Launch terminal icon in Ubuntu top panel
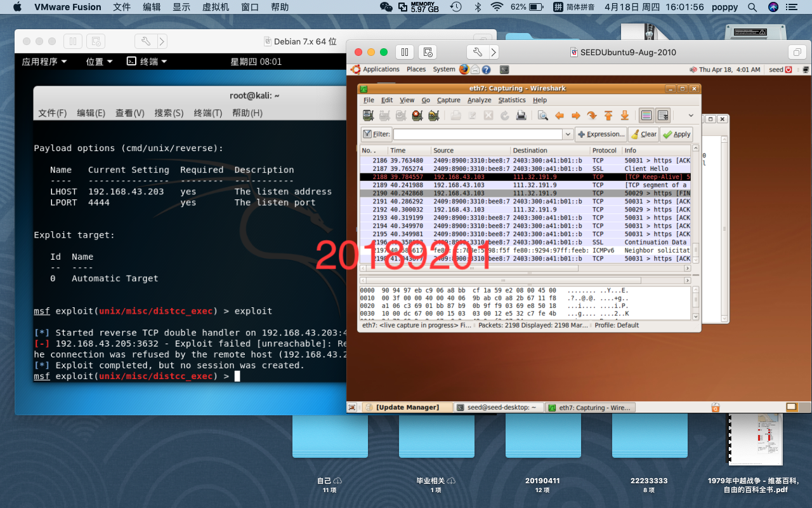Screen dimensions: 812x508 coord(504,69)
